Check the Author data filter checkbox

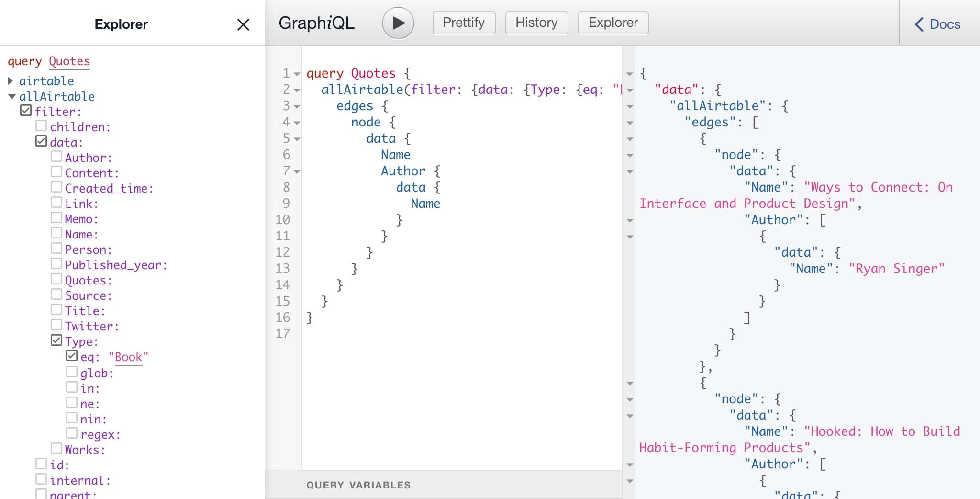pos(57,156)
